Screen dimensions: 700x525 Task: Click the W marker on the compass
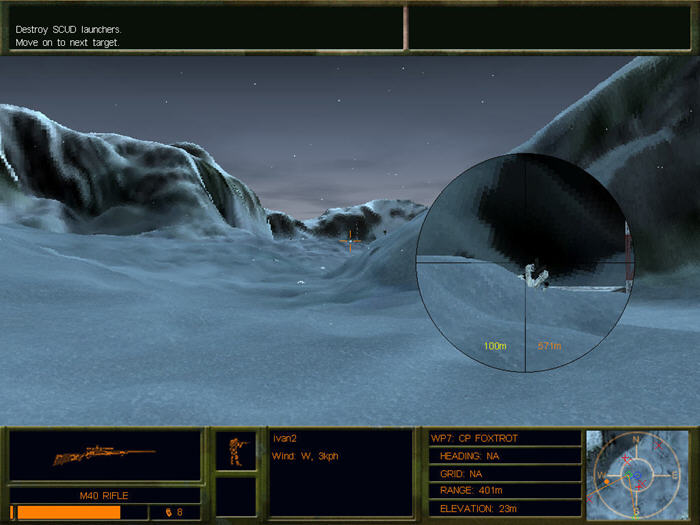599,474
